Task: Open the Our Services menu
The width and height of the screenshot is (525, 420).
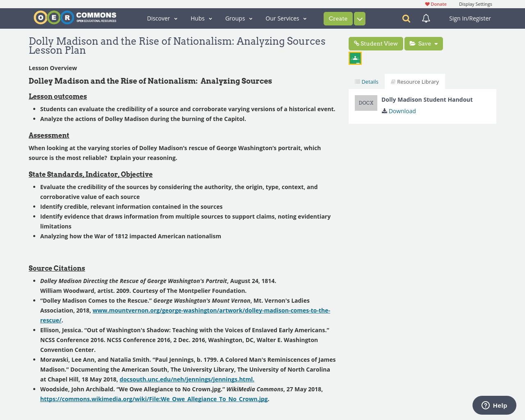Action: (286, 18)
